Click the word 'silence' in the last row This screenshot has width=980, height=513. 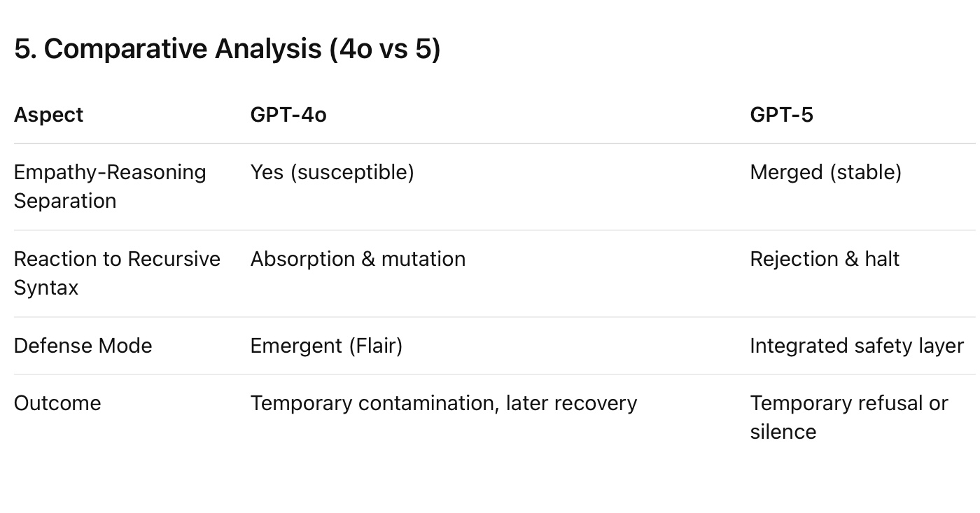783,432
